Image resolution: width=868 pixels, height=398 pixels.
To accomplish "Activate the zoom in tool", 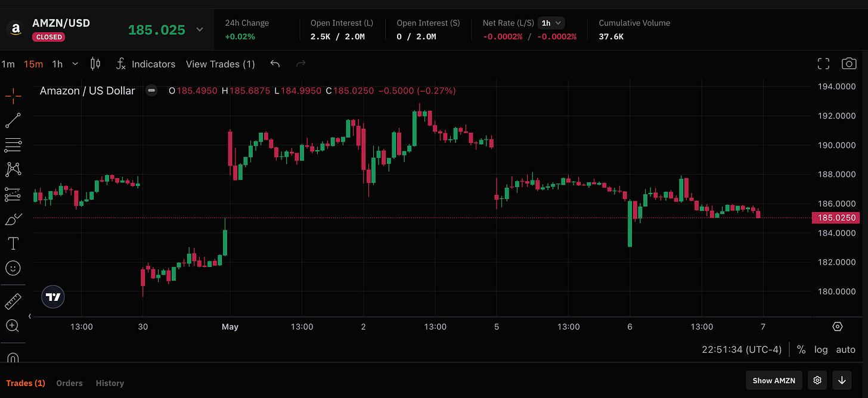I will 13,325.
